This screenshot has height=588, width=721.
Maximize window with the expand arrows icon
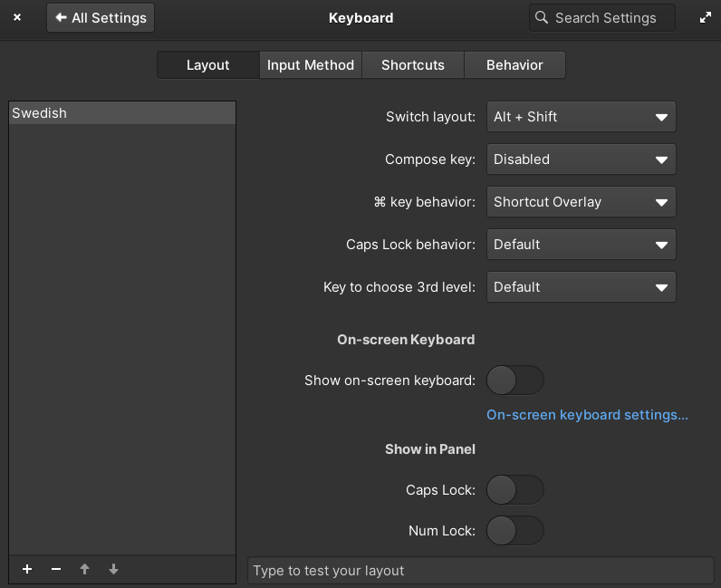[706, 17]
